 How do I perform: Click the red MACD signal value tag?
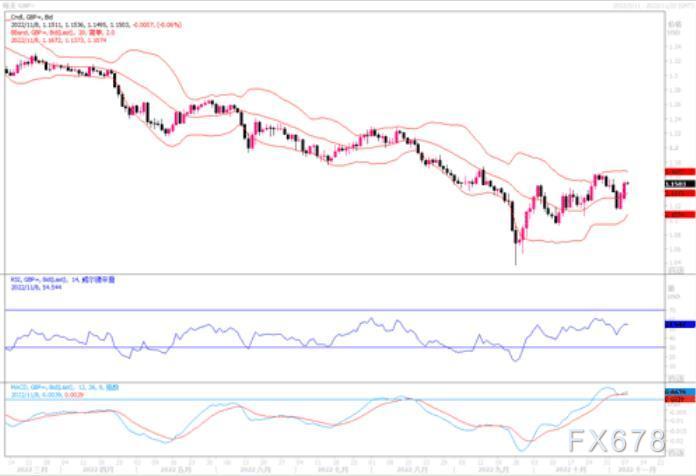[x=680, y=399]
